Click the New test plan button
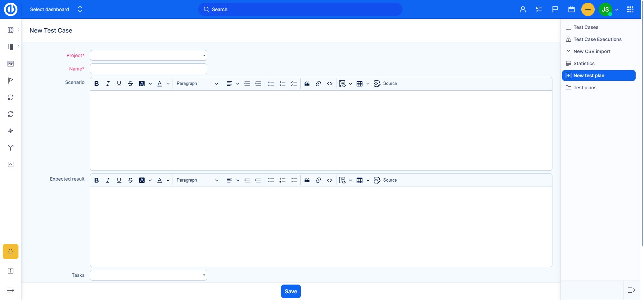This screenshot has height=300, width=644. [x=599, y=76]
